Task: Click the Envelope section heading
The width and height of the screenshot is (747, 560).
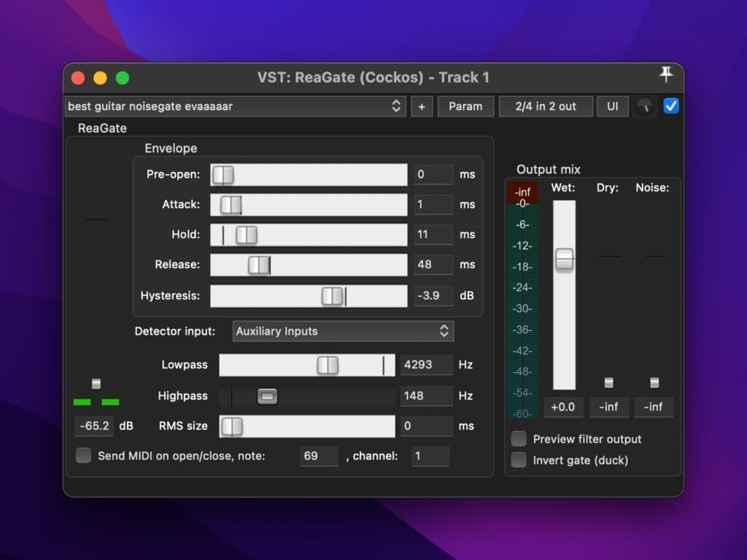Action: [171, 148]
